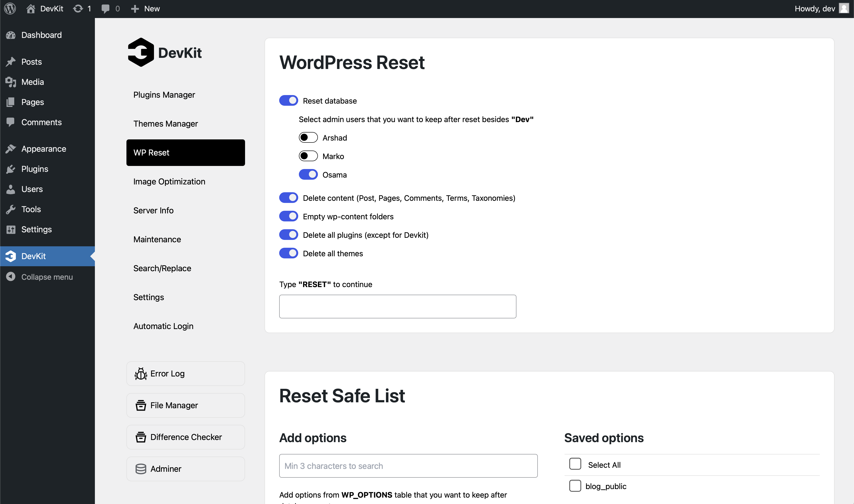Click Collapse menu link

(47, 277)
